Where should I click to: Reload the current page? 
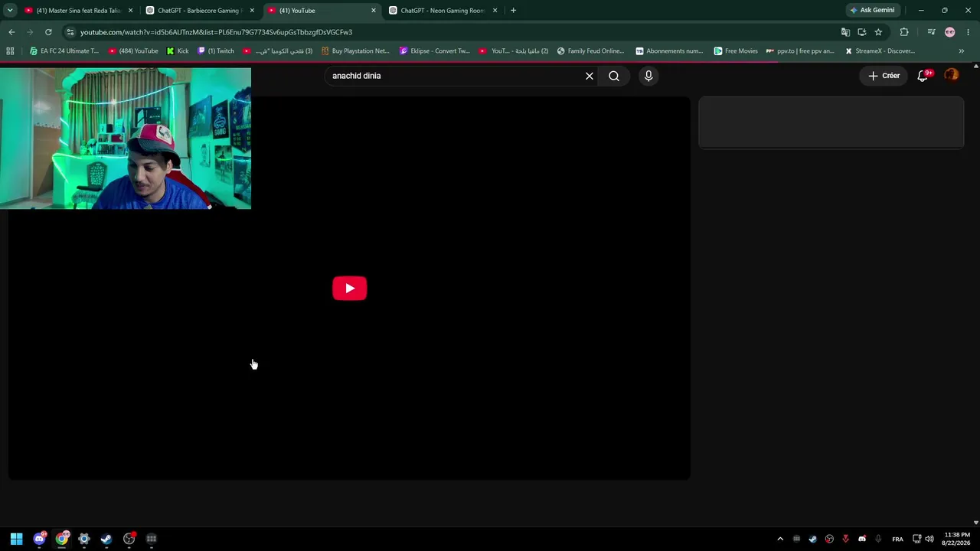click(x=48, y=32)
